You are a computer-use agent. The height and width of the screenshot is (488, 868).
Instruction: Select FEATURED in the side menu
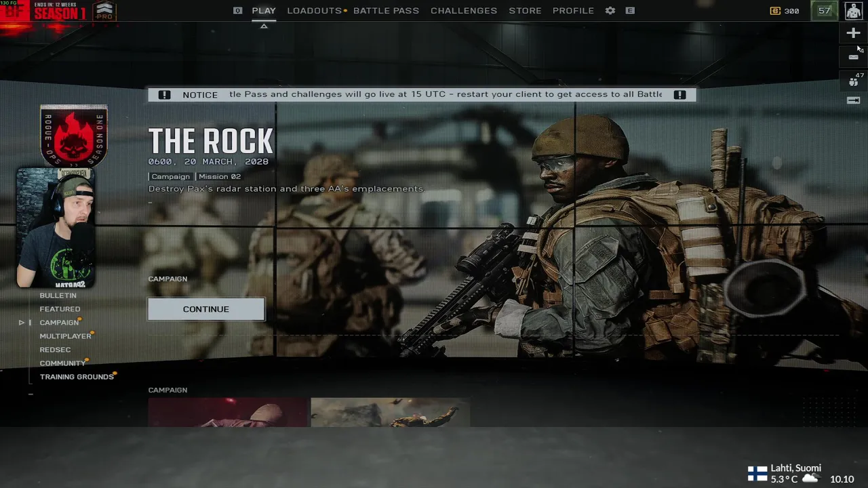point(60,309)
